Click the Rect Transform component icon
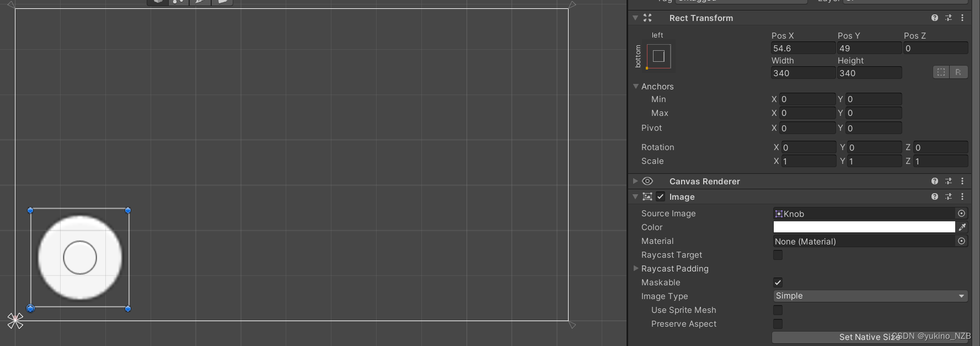This screenshot has height=346, width=980. [647, 18]
